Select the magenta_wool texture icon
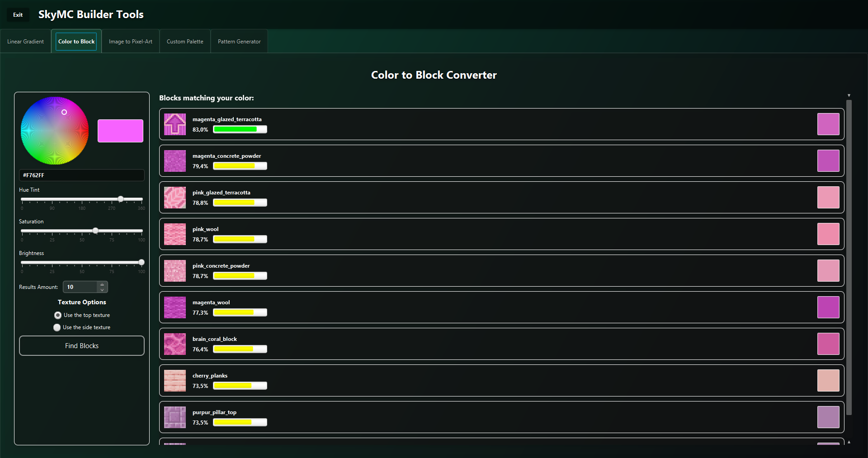Image resolution: width=868 pixels, height=458 pixels. pyautogui.click(x=175, y=307)
